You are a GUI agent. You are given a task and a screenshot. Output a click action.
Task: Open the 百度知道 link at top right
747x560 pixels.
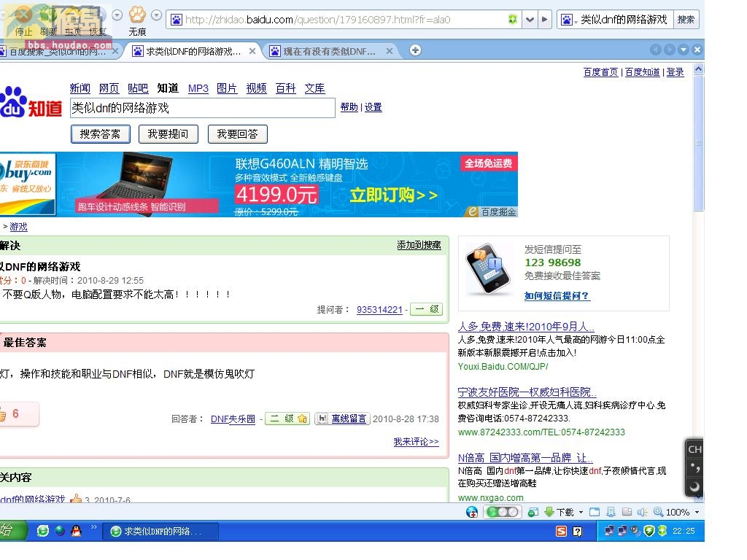(x=642, y=72)
